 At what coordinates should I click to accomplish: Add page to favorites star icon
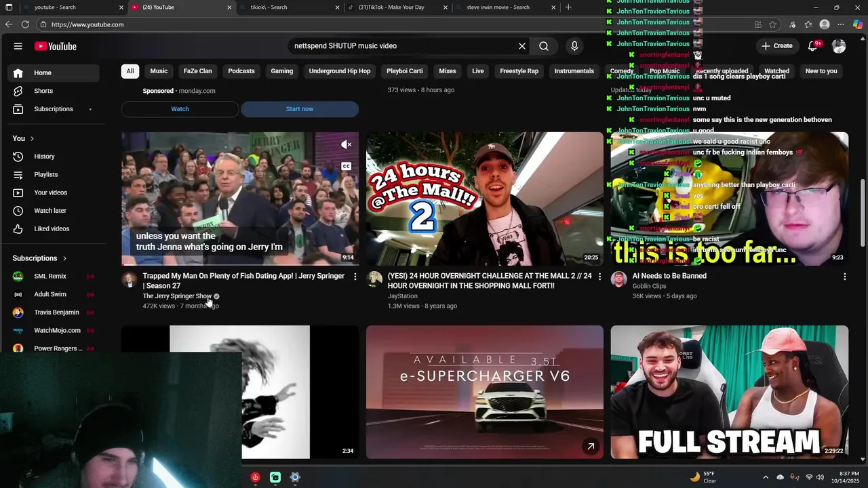pos(773,24)
